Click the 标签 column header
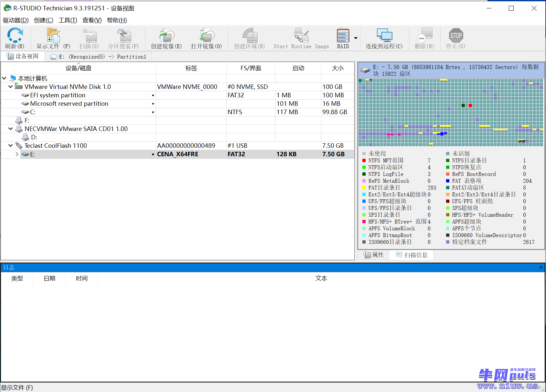This screenshot has width=546, height=392. pyautogui.click(x=191, y=68)
